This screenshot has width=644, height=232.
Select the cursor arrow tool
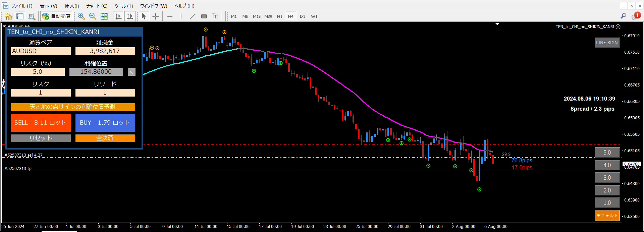pos(144,16)
